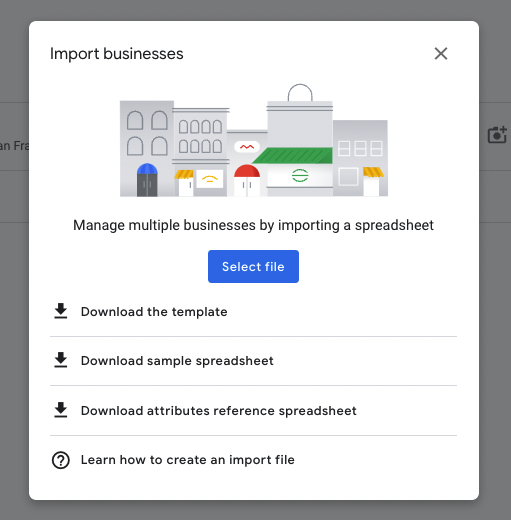
Task: Click the download icon beside attributes reference spreadsheet
Action: pyautogui.click(x=61, y=410)
